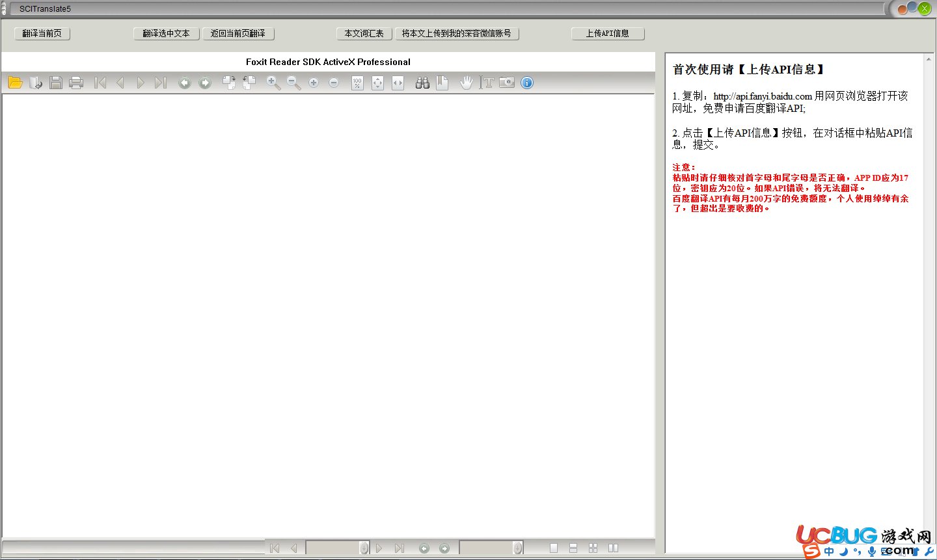Click the http://api.fanyi.baidu.com URL text
The image size is (937, 560).
point(763,96)
